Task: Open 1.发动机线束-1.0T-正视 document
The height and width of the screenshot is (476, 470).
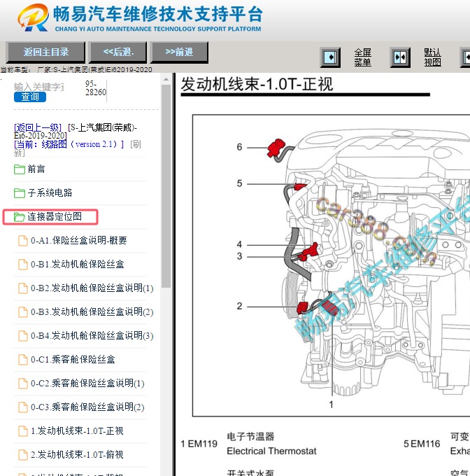Action: pos(77,430)
